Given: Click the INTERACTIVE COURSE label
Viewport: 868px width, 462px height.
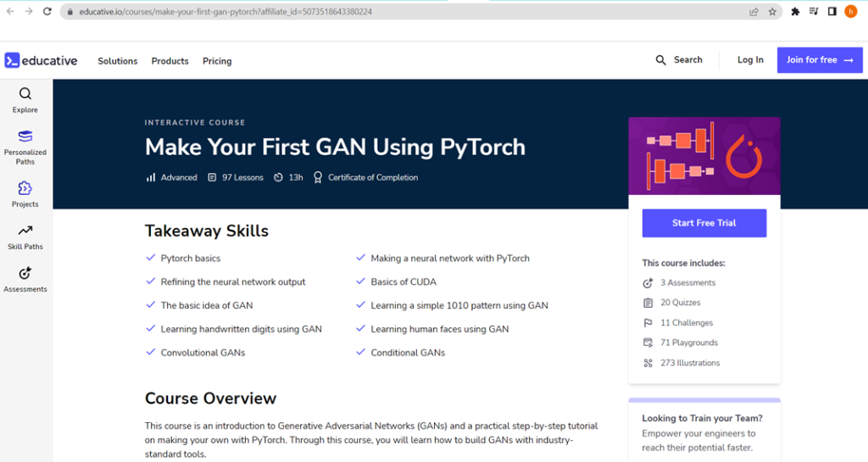Looking at the screenshot, I should point(195,122).
